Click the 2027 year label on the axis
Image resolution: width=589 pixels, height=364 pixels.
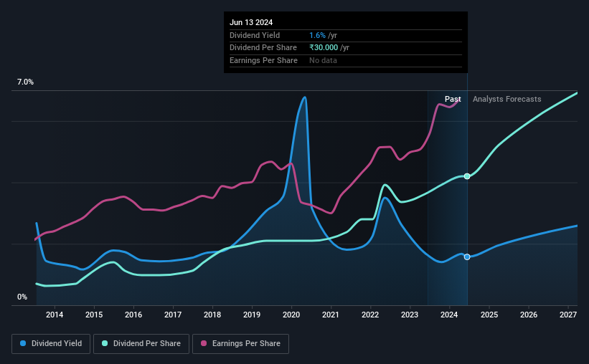coord(568,315)
